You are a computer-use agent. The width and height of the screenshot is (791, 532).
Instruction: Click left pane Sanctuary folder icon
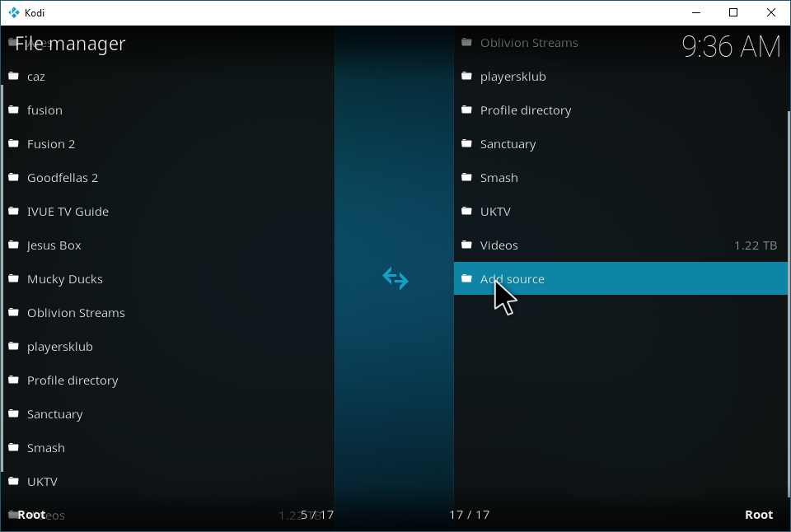point(14,414)
